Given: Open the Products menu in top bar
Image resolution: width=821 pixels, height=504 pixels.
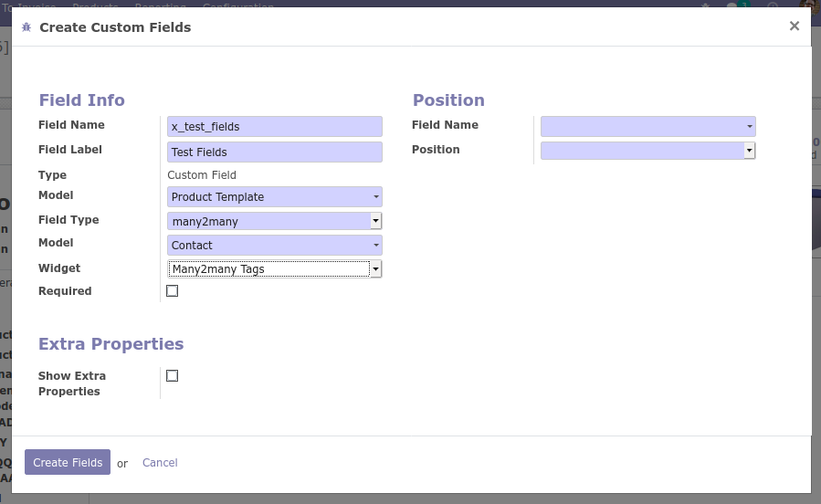Looking at the screenshot, I should (x=95, y=5).
